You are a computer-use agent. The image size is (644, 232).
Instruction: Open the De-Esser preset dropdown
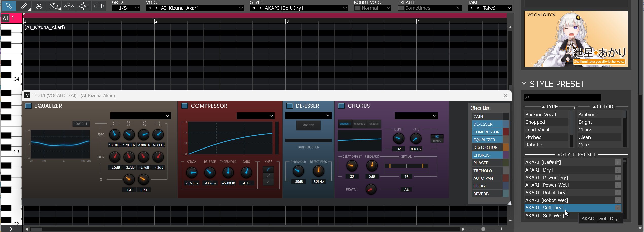[x=308, y=115]
